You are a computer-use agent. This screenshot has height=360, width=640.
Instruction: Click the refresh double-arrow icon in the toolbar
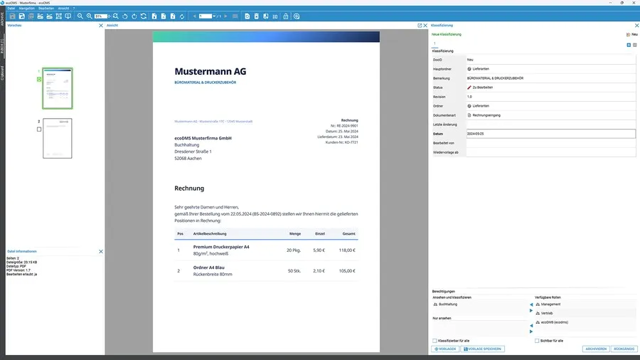point(143,16)
